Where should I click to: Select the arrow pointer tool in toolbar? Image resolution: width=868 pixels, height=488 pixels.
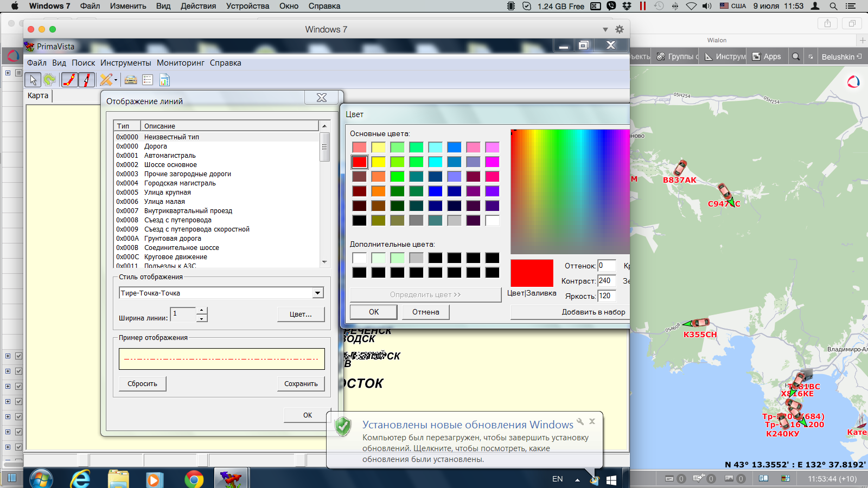33,80
